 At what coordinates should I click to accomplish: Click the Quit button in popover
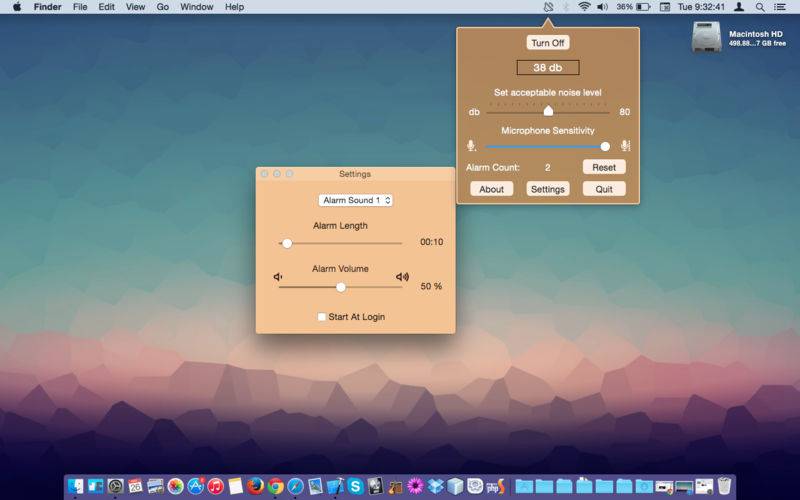[x=604, y=189]
